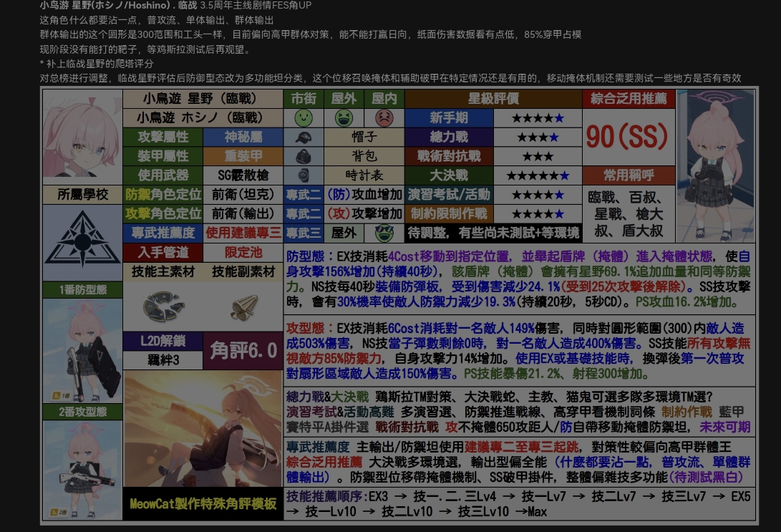Viewport: 781px width, 532px height.
Task: Click the six-star rating beside 大決戰
Action: [538, 175]
